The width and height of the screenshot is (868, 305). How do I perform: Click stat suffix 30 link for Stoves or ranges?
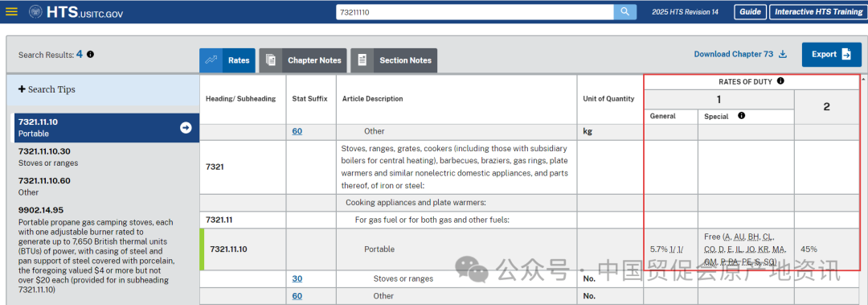[297, 278]
